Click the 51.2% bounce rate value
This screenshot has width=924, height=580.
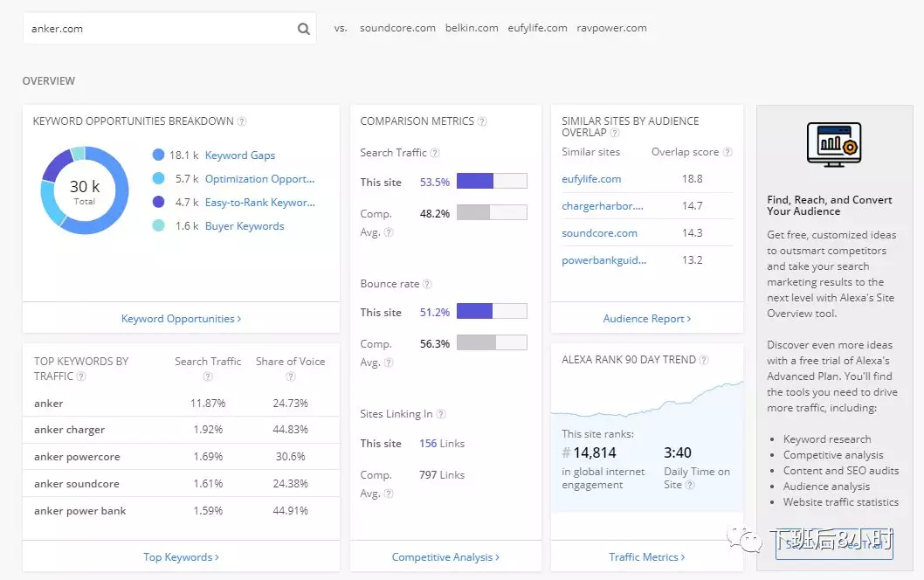click(x=435, y=313)
